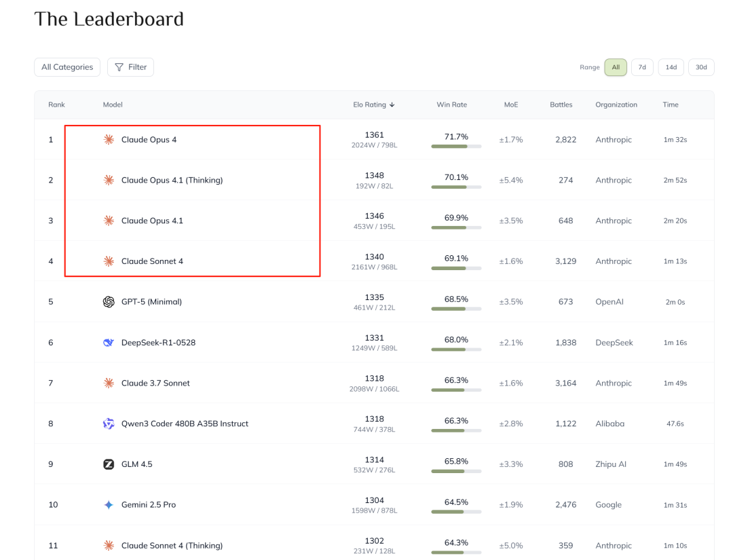The width and height of the screenshot is (733, 560).
Task: Click the GLM 4.5 Z logo icon
Action: click(109, 464)
